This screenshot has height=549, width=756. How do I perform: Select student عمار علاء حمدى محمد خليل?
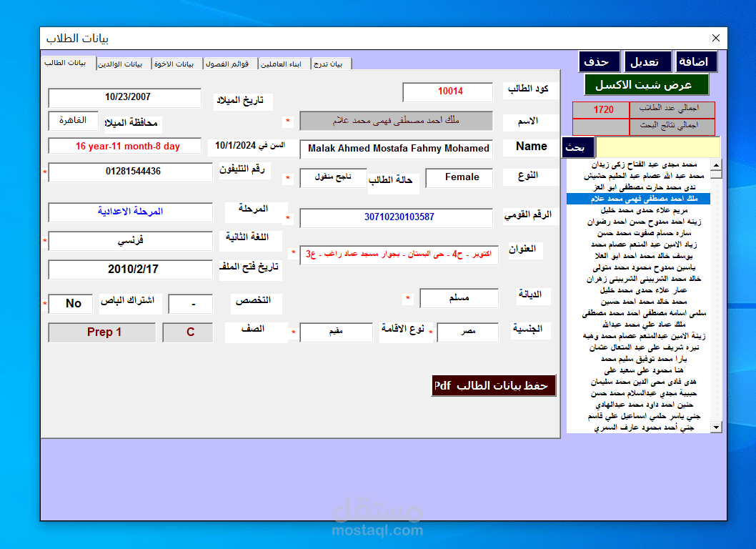click(x=638, y=290)
